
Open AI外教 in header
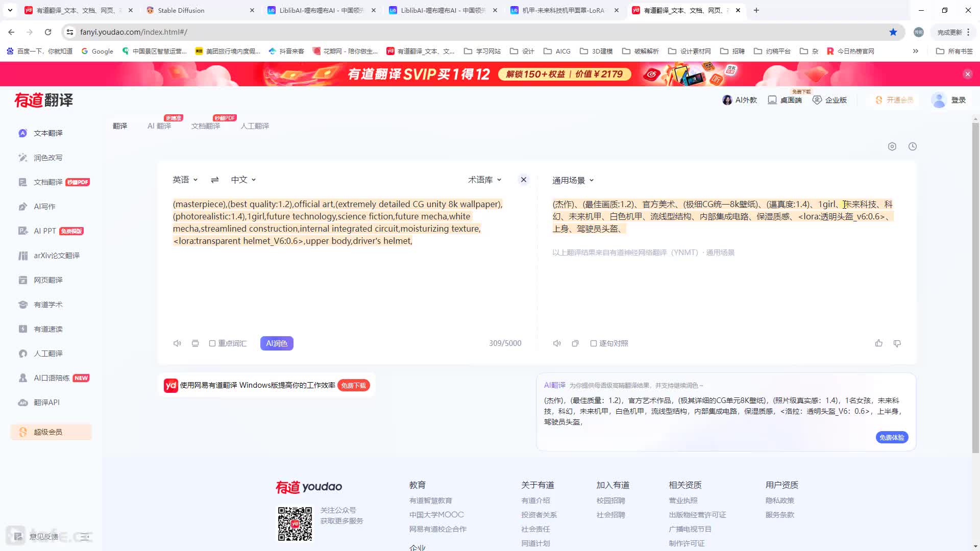pos(740,100)
